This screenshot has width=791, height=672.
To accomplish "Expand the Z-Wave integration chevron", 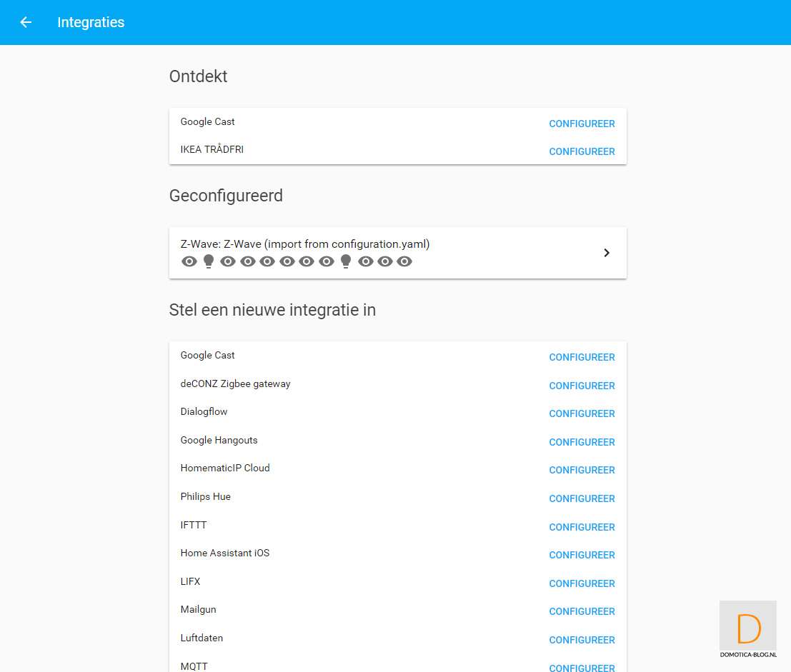I will 606,253.
